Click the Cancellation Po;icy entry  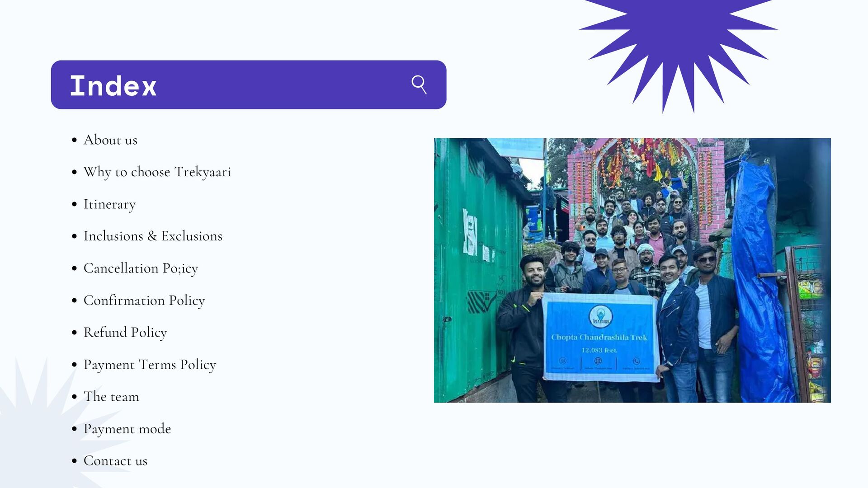pos(141,268)
